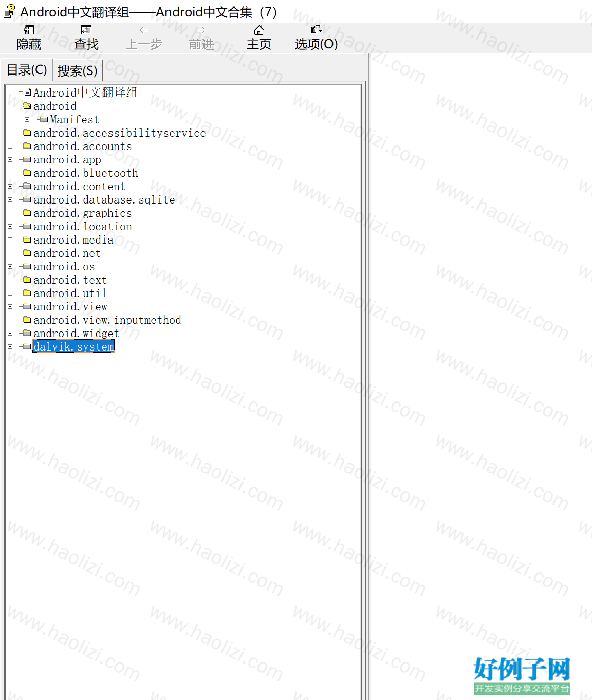This screenshot has height=700, width=592.
Task: Click folder icon of android.os
Action: (x=27, y=266)
